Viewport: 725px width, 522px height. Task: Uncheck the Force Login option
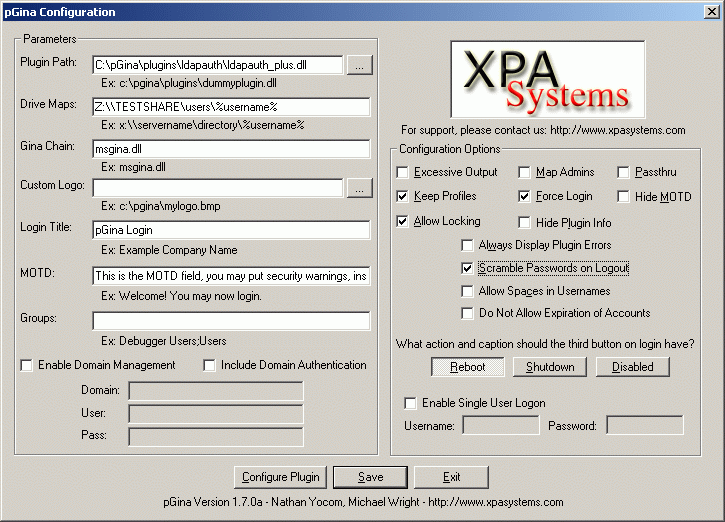525,197
